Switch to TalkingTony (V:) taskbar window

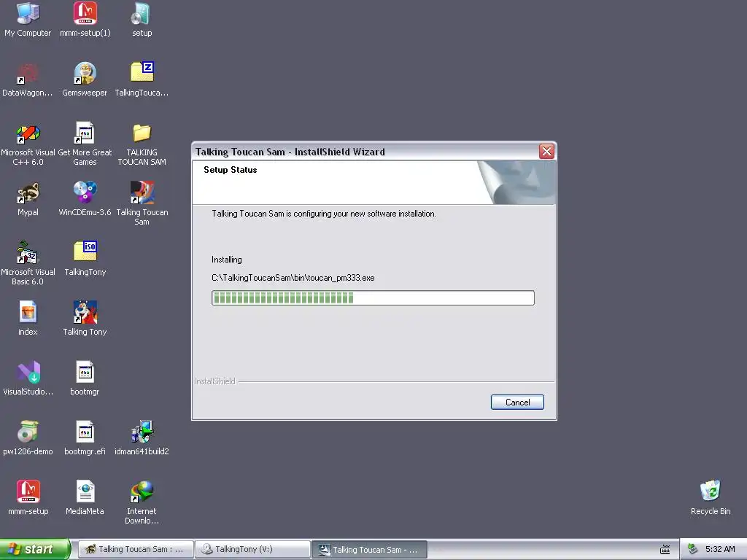tap(252, 549)
